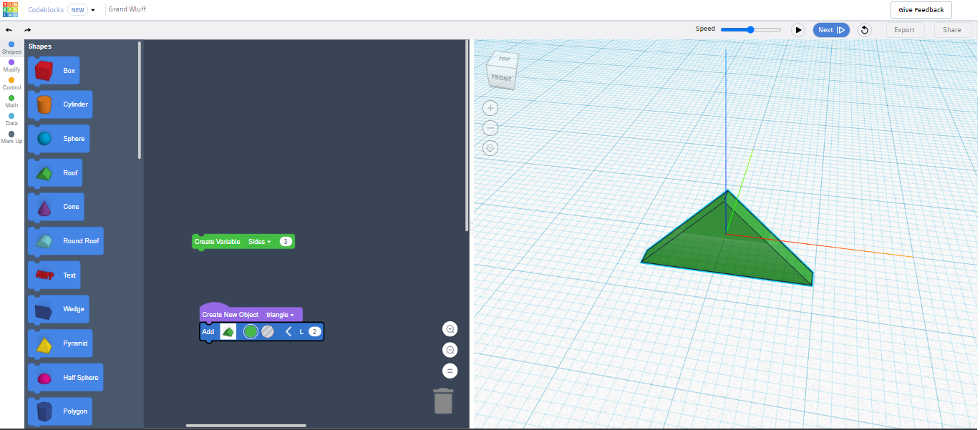Click the Share button

click(952, 30)
